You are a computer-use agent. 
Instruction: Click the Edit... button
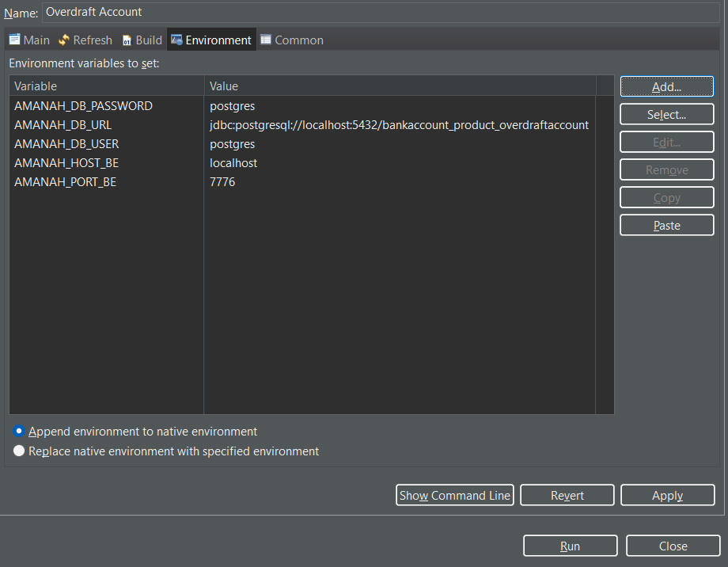click(667, 143)
